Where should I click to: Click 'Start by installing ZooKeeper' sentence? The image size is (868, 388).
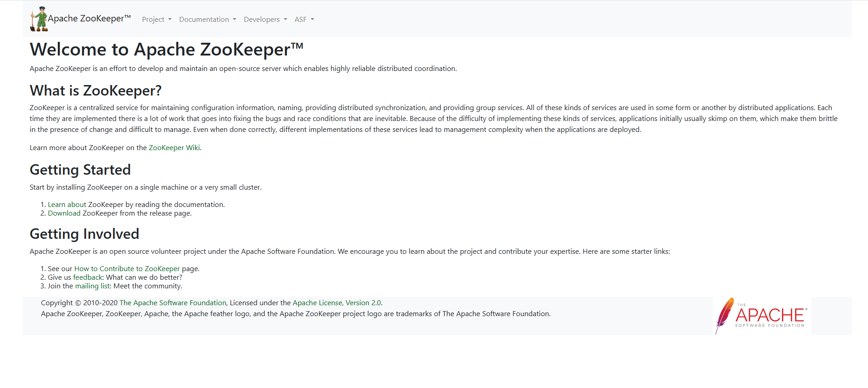(146, 187)
